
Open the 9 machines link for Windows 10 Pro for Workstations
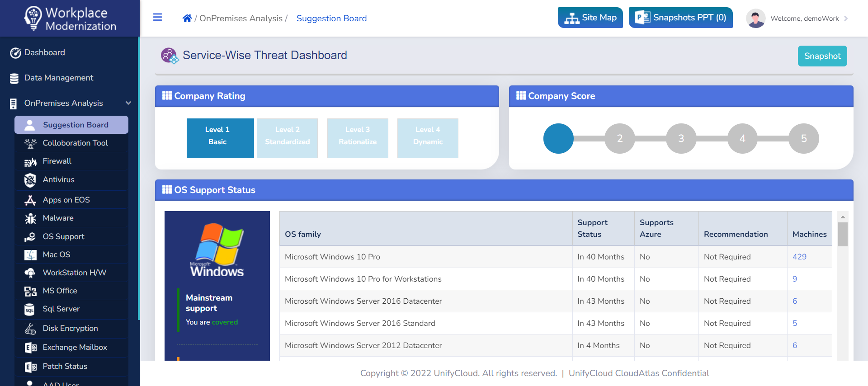[795, 279]
